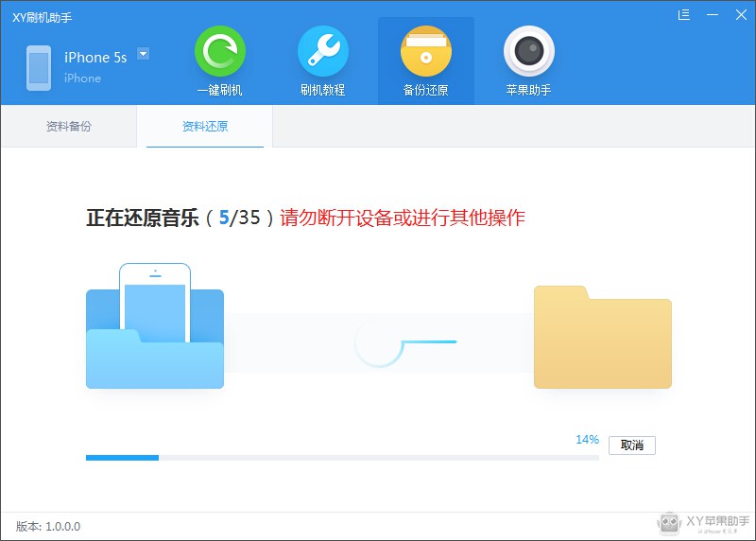The height and width of the screenshot is (541, 756).
Task: Close the XY刷机助手 window
Action: pos(739,15)
